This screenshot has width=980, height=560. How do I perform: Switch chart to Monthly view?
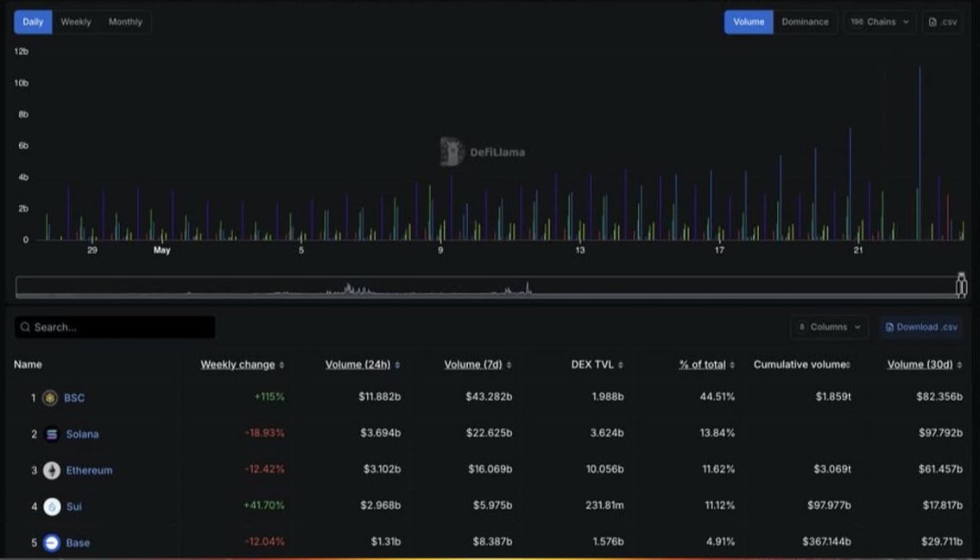point(125,22)
